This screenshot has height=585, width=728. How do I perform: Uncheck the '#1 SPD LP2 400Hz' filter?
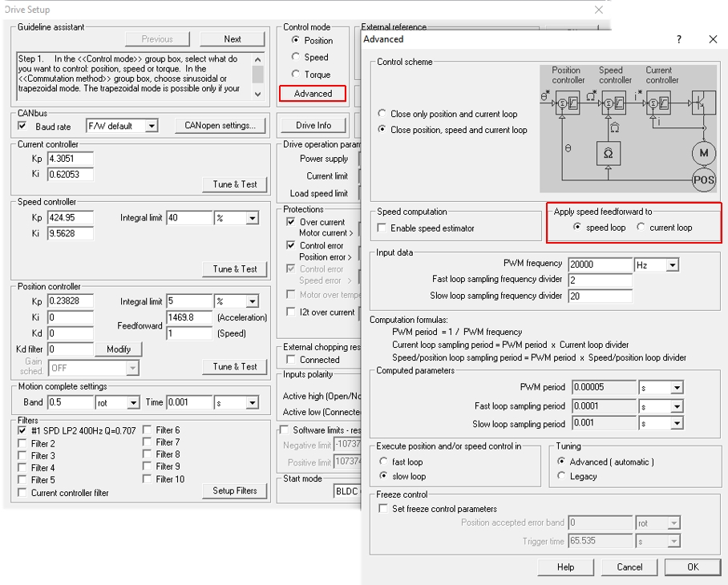(x=22, y=429)
